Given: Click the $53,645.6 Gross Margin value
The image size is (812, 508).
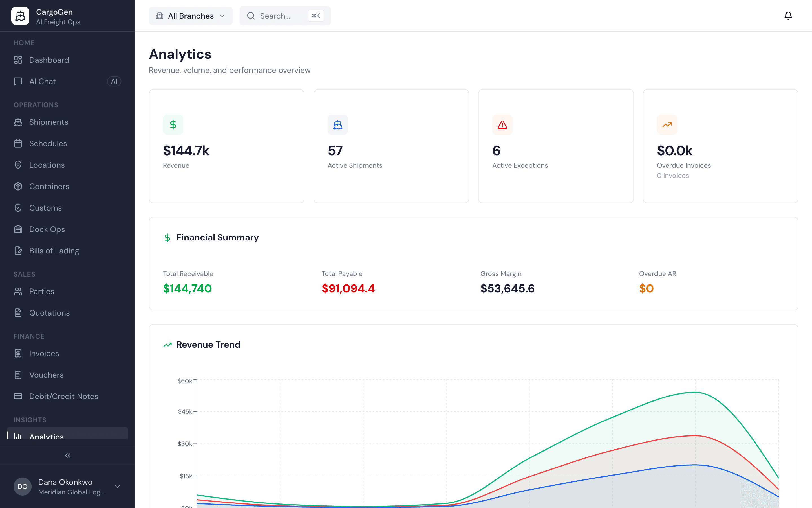Looking at the screenshot, I should pyautogui.click(x=507, y=288).
